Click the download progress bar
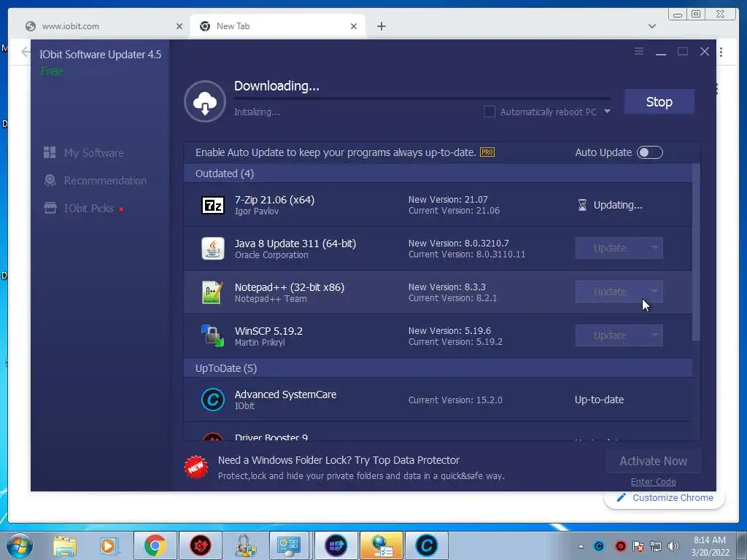 click(422, 98)
